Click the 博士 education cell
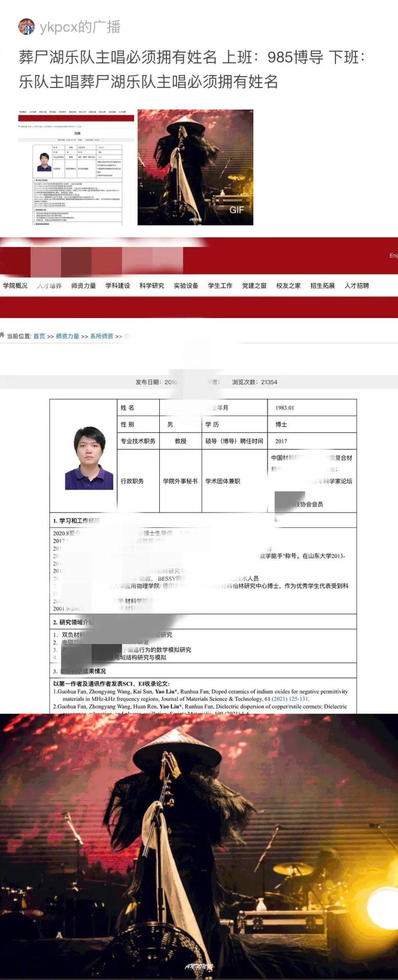398x980 pixels. click(x=312, y=425)
